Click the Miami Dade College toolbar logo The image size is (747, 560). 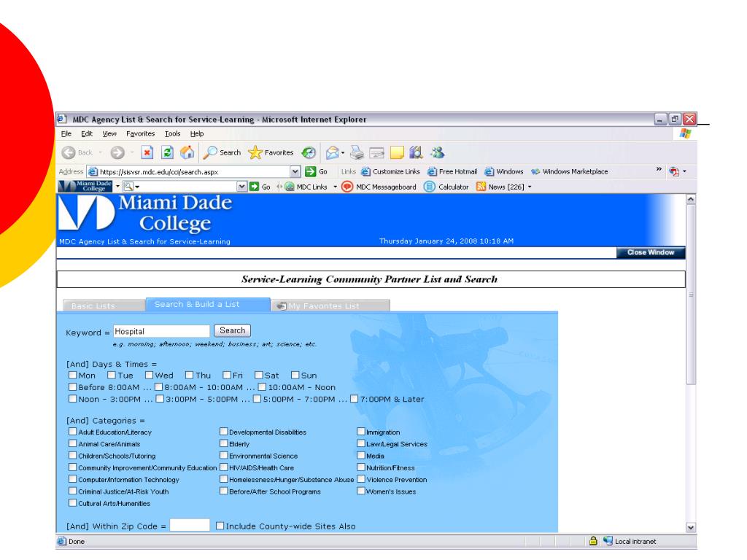pyautogui.click(x=86, y=186)
